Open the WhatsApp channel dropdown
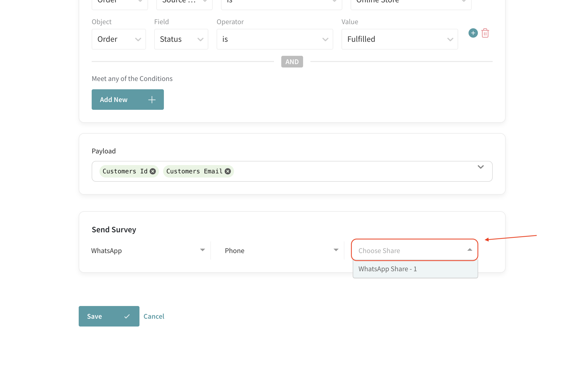 (x=148, y=250)
